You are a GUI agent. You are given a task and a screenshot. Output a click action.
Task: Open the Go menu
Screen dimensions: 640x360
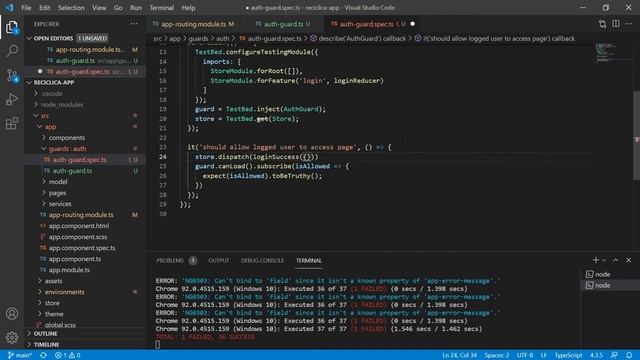pyautogui.click(x=118, y=8)
